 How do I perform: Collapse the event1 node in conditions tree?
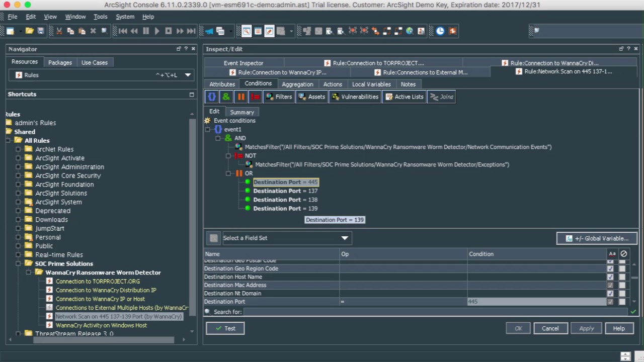click(208, 129)
